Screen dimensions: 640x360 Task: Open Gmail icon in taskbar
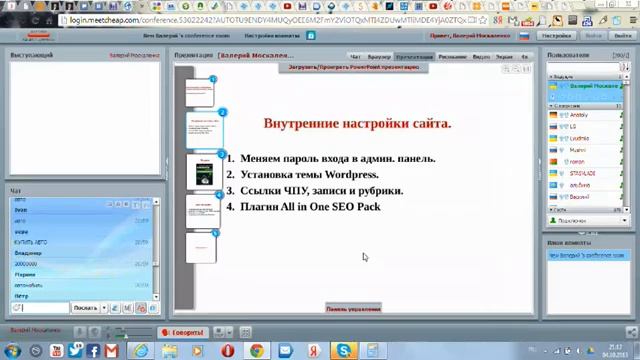(x=111, y=351)
